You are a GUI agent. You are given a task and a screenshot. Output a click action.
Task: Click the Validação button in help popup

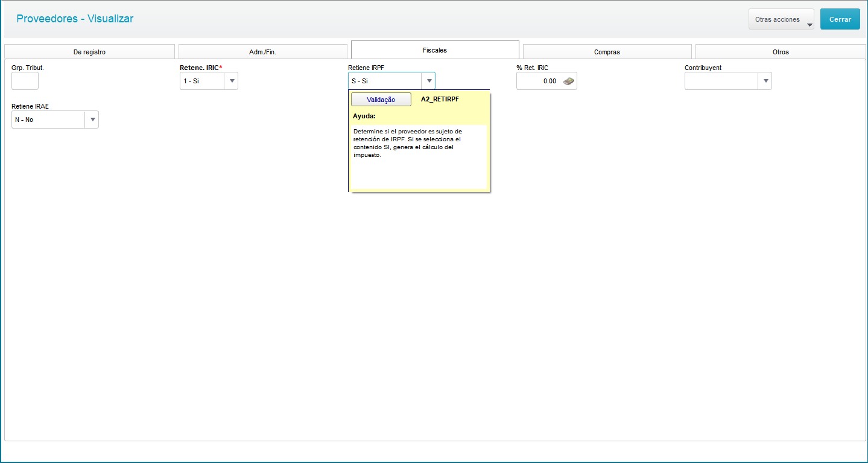coord(381,100)
